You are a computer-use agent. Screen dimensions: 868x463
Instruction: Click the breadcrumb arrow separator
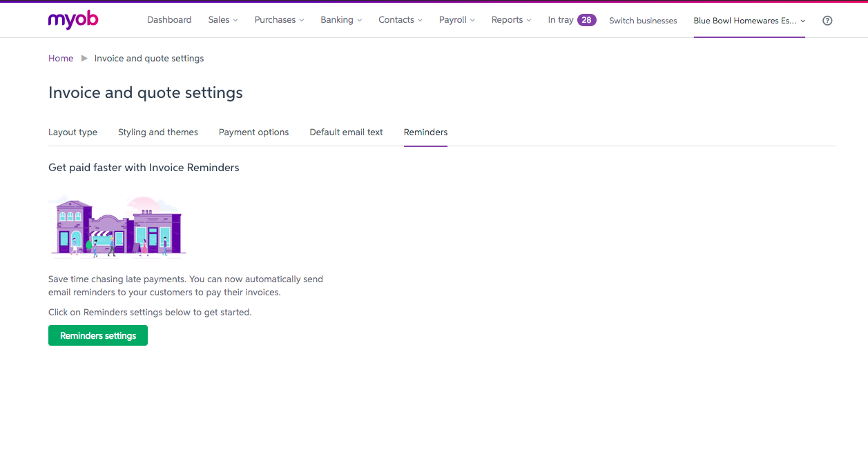[84, 59]
